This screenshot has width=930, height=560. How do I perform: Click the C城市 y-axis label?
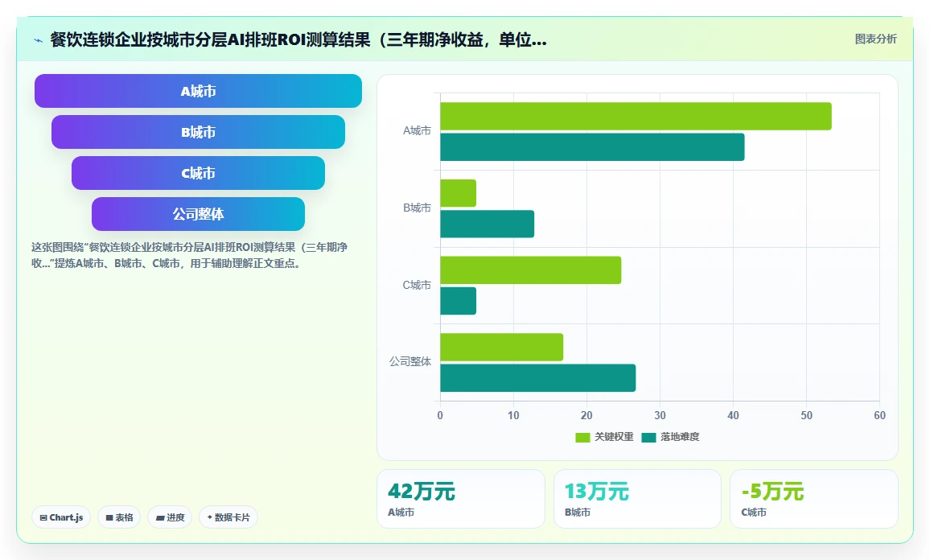(417, 285)
